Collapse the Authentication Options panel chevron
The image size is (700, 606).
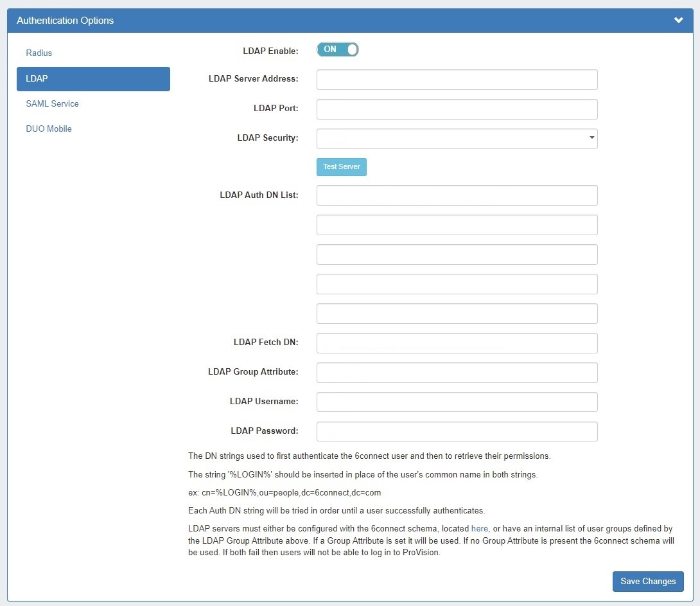pos(678,21)
